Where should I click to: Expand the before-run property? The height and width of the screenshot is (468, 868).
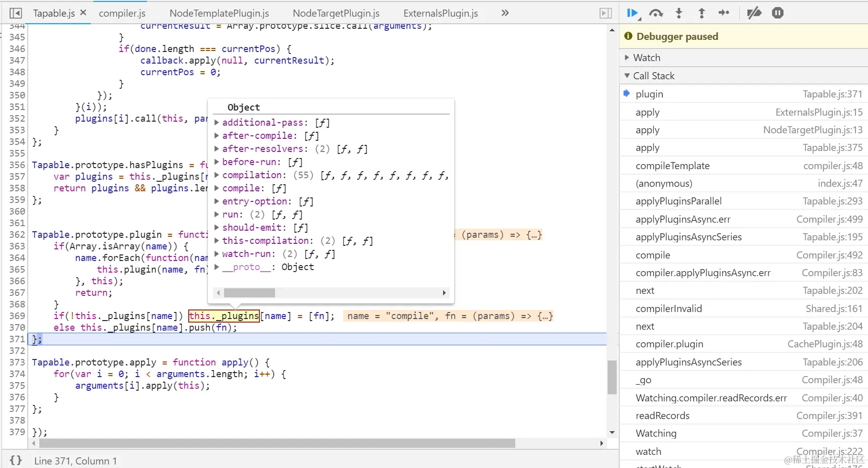tap(216, 162)
